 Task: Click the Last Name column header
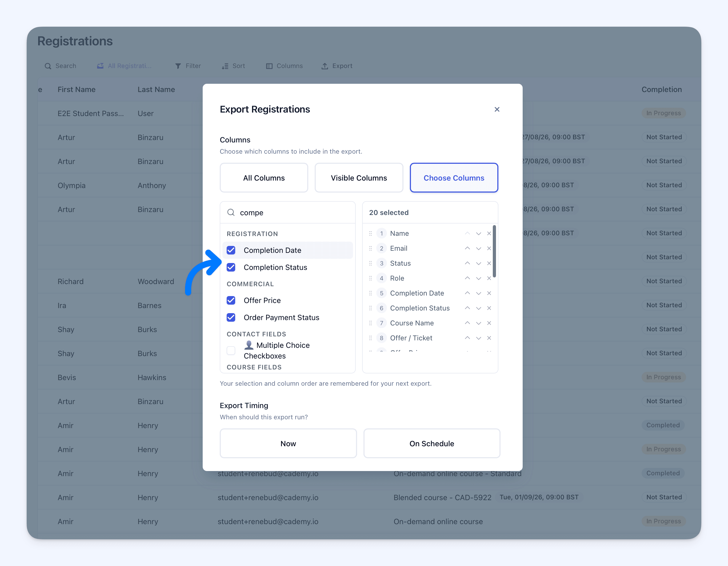point(156,89)
